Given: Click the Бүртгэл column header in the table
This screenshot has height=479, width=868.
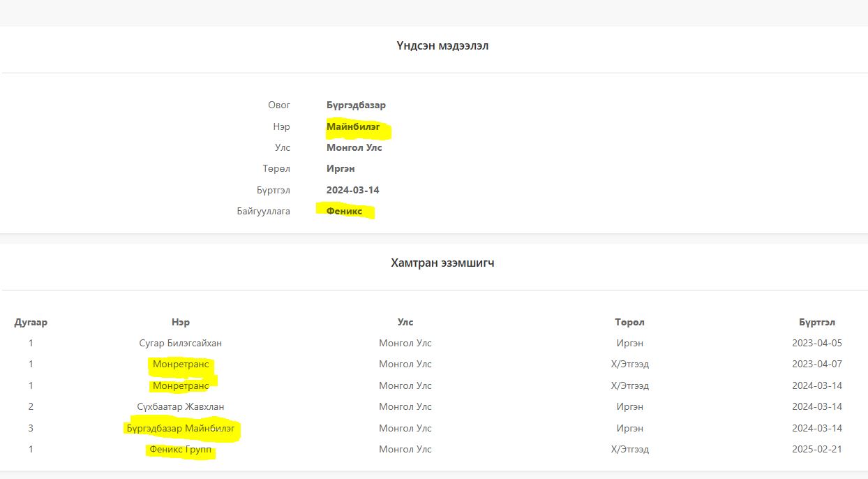Looking at the screenshot, I should pyautogui.click(x=817, y=323).
